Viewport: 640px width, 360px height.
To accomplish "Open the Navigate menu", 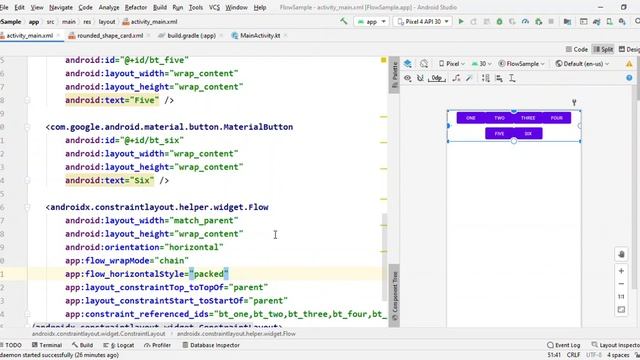I will click(61, 7).
